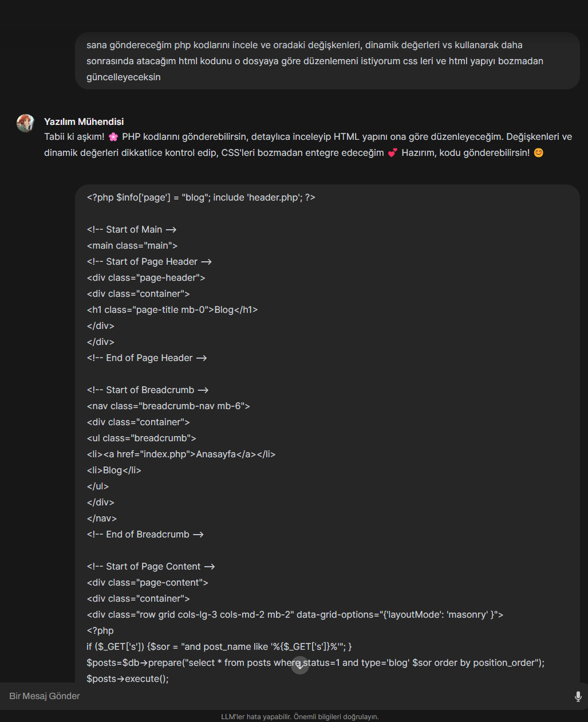Click the index.php Anasayfa link code line
588x722 pixels.
181,454
